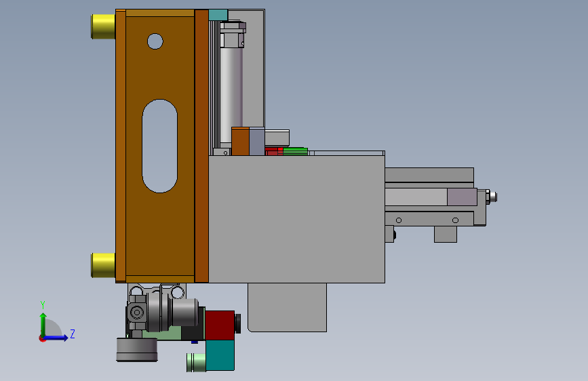This screenshot has width=588, height=381.
Task: Pick the light green cylindrical fitting
Action: [x=196, y=362]
